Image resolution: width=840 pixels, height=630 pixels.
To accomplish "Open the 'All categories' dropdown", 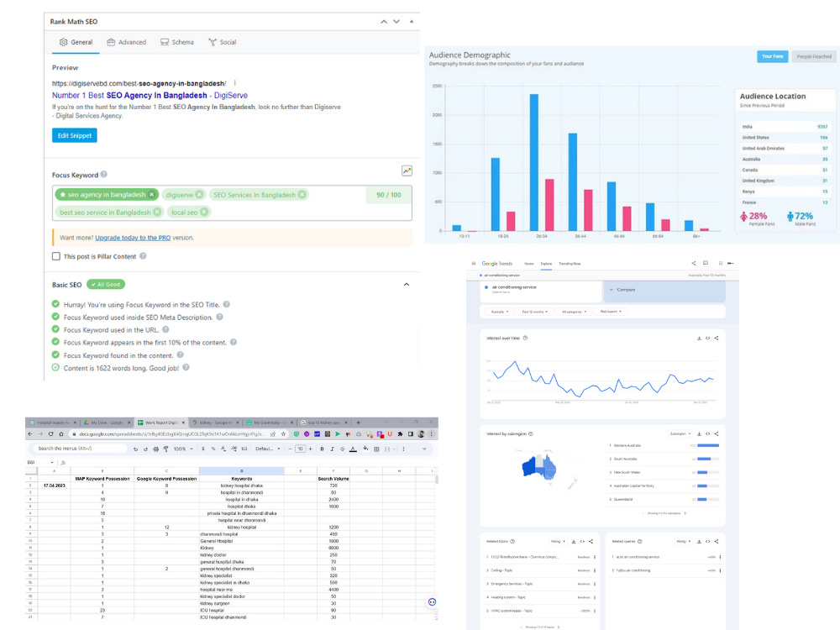I will 574,312.
